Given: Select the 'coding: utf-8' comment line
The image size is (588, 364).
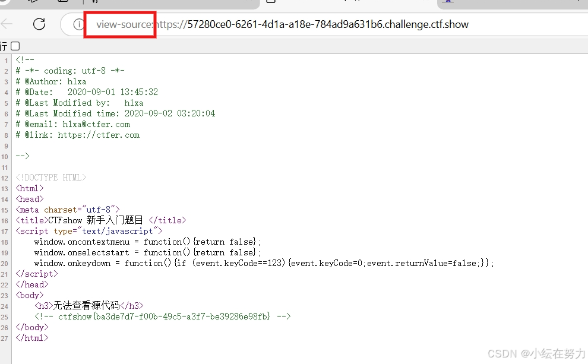Looking at the screenshot, I should coord(69,71).
